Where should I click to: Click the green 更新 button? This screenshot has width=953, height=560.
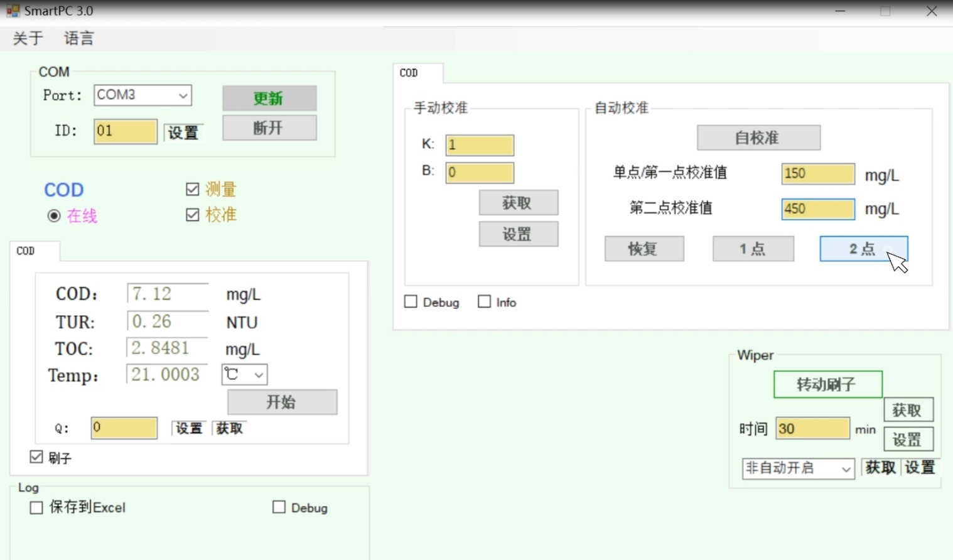(269, 99)
